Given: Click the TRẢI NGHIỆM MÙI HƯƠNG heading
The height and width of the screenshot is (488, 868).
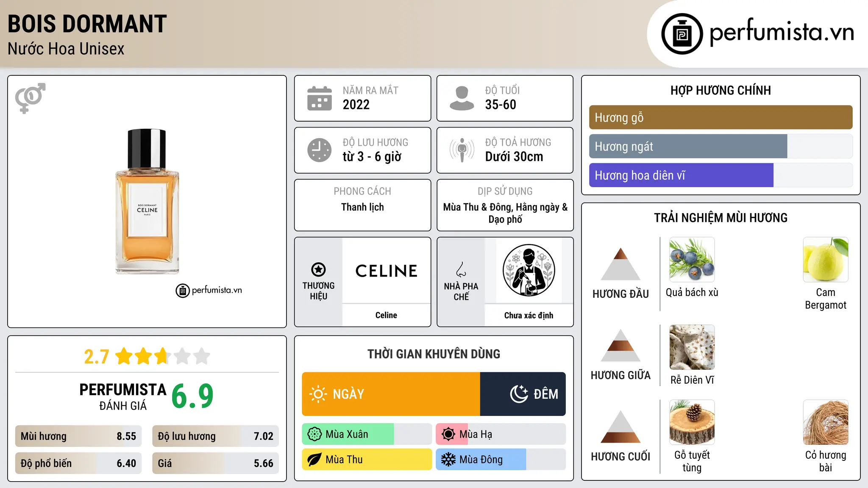Looking at the screenshot, I should [721, 218].
